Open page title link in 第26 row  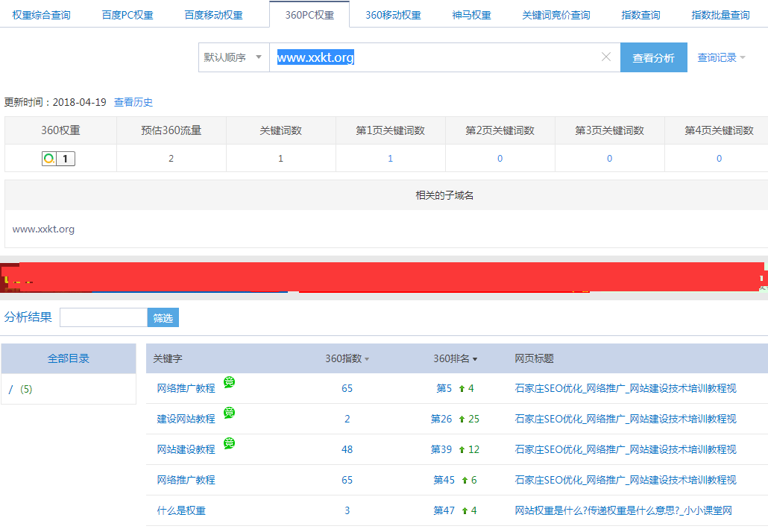(626, 419)
